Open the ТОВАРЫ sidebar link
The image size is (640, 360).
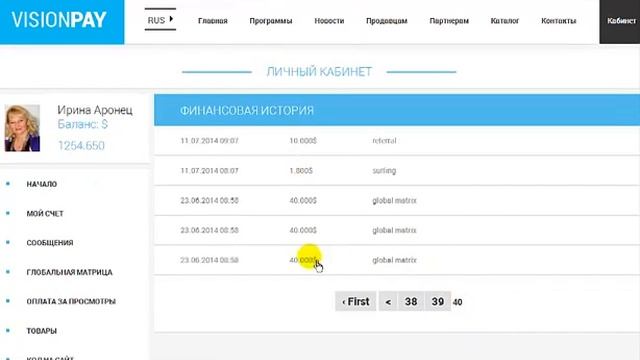click(42, 331)
